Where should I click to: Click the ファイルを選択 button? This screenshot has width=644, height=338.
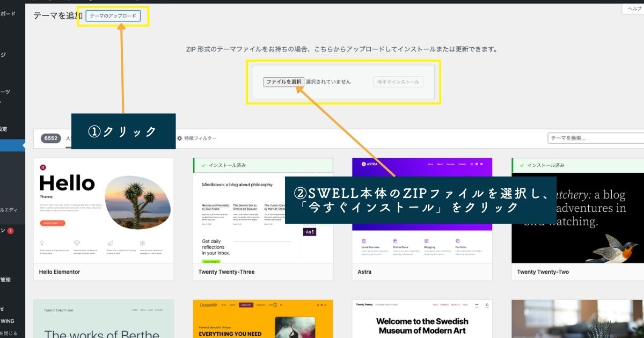click(284, 82)
